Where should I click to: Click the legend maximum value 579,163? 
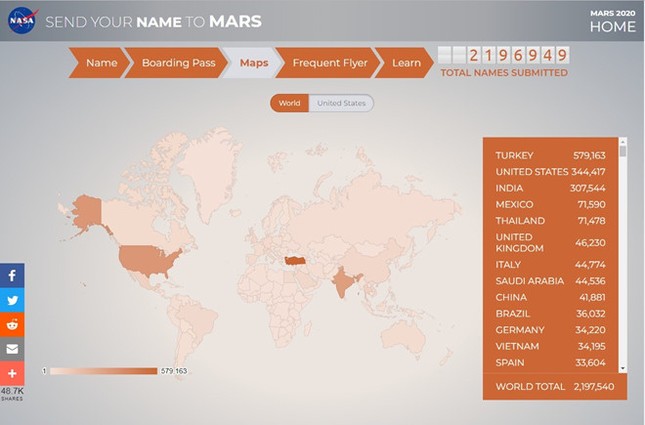174,371
